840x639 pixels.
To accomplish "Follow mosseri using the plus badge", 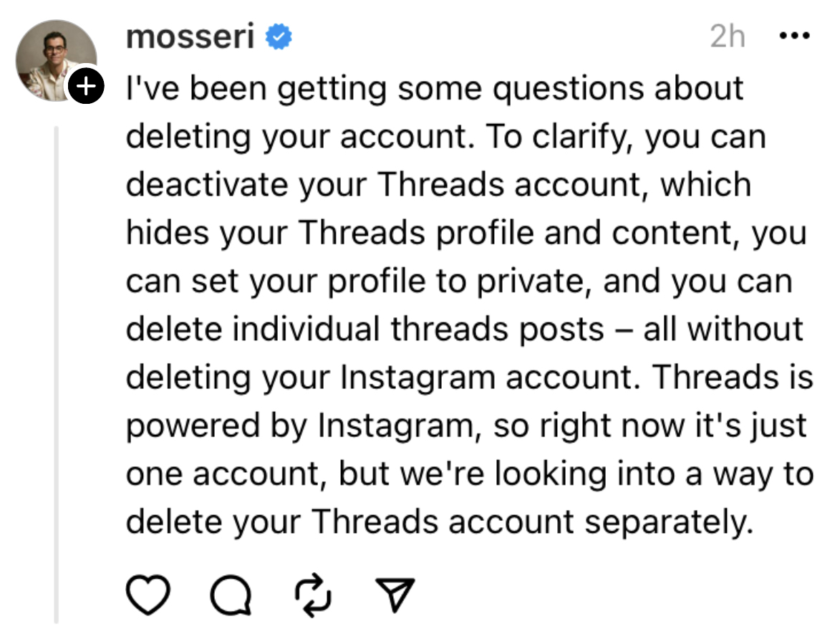I will [85, 87].
